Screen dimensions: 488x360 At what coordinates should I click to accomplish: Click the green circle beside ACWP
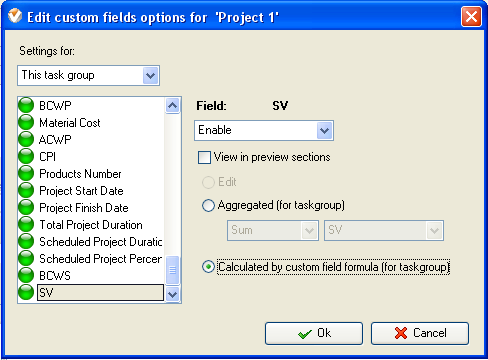26,139
